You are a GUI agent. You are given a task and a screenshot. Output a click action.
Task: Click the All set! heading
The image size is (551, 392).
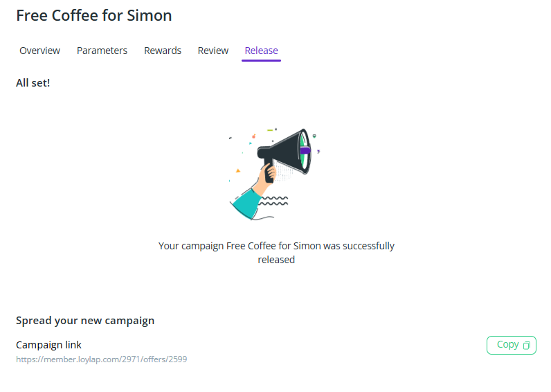(33, 83)
